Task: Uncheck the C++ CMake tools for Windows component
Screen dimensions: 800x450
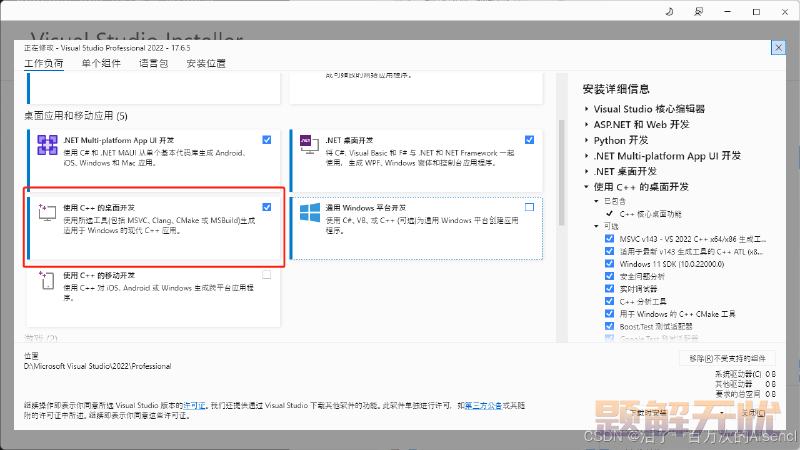Action: pos(609,314)
